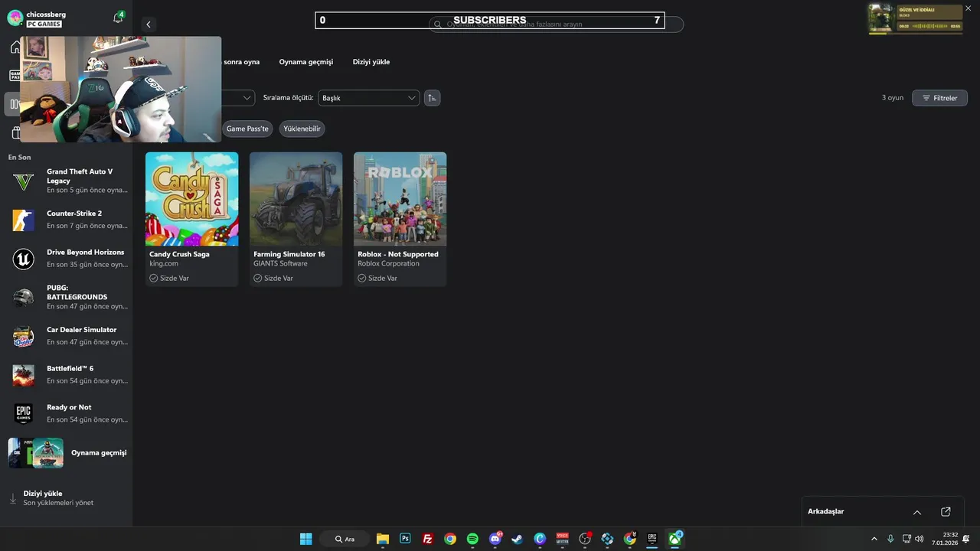Open Steam from the taskbar
The image size is (980, 551).
(x=518, y=539)
